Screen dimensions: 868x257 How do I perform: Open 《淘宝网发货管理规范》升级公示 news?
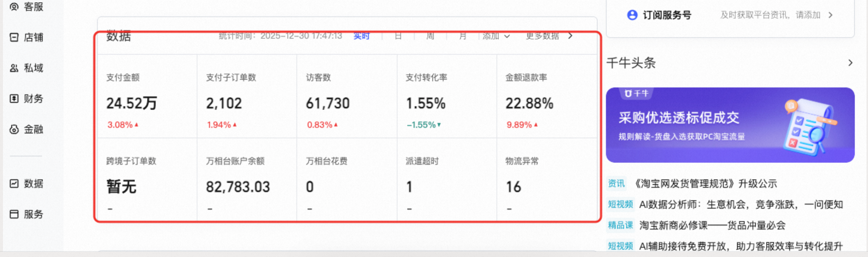coord(706,184)
